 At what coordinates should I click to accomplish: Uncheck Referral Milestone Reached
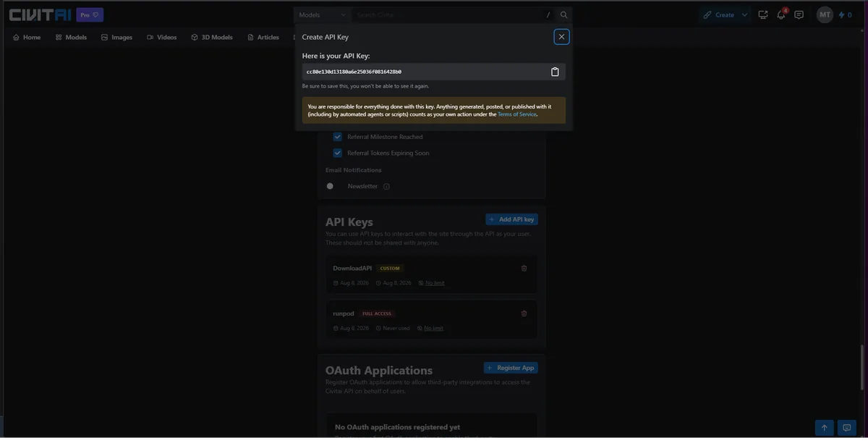pos(337,137)
